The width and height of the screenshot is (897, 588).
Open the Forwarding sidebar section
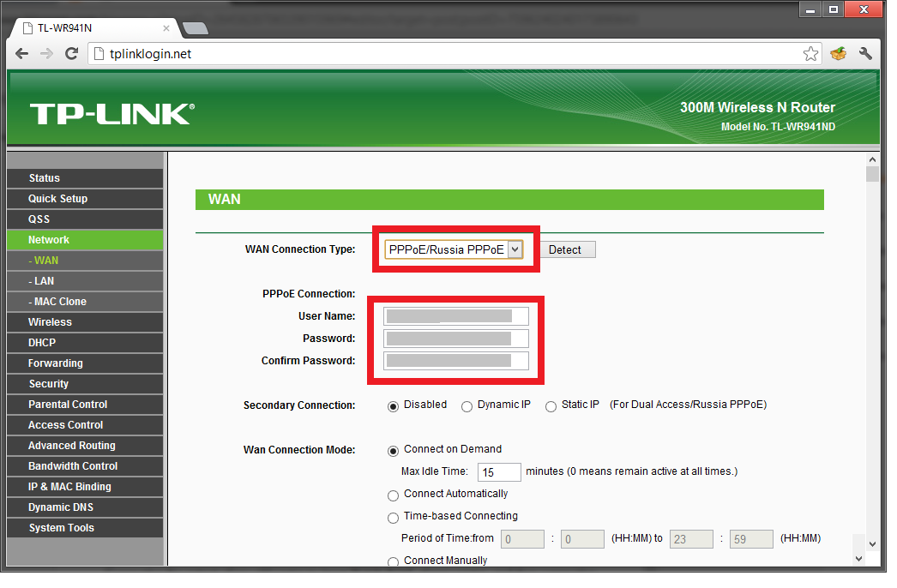(x=85, y=363)
